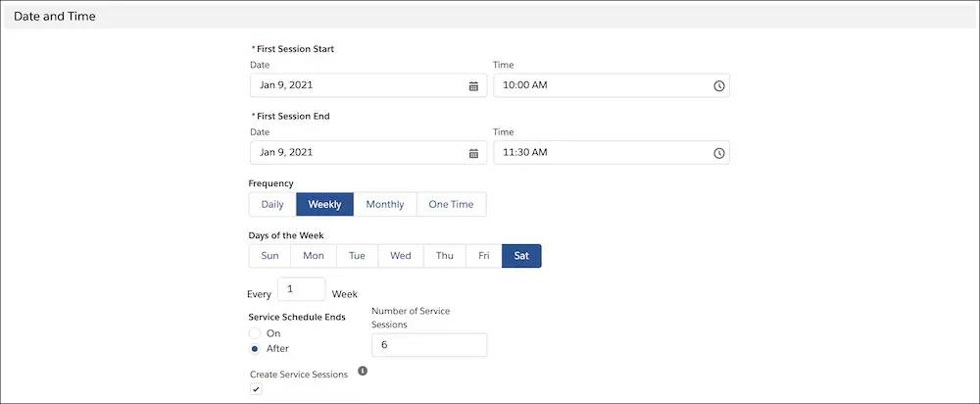
Task: Toggle Fri day of the week
Action: click(484, 256)
